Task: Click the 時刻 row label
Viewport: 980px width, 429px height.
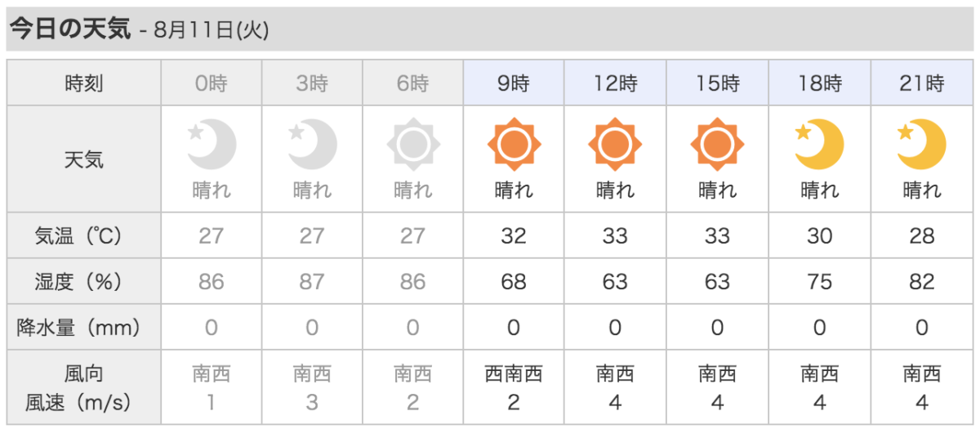Action: [x=84, y=83]
